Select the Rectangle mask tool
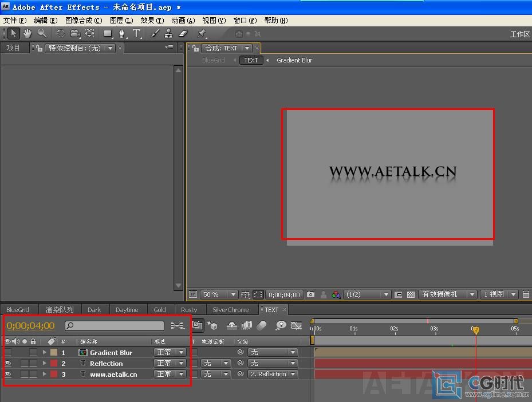The height and width of the screenshot is (402, 532). click(108, 33)
